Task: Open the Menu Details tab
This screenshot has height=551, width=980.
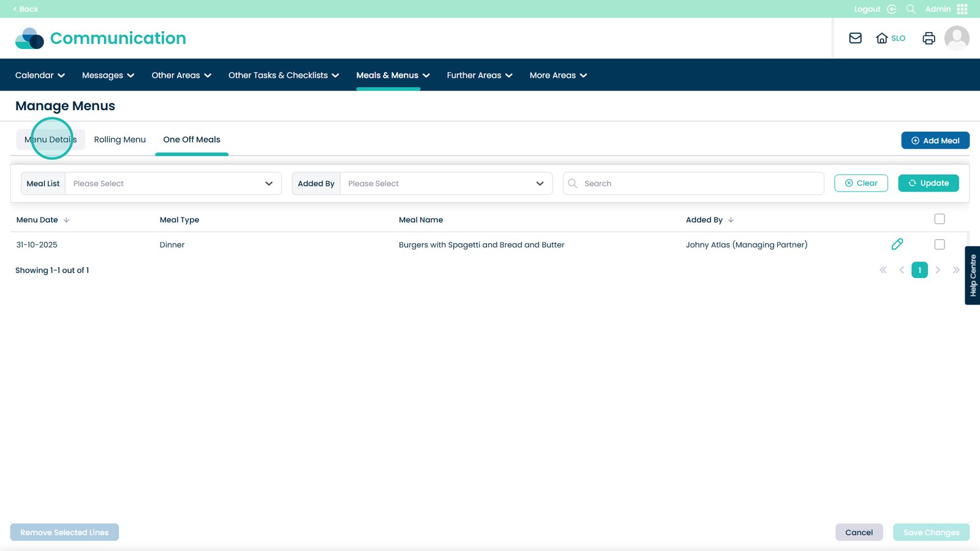Action: pos(51,140)
